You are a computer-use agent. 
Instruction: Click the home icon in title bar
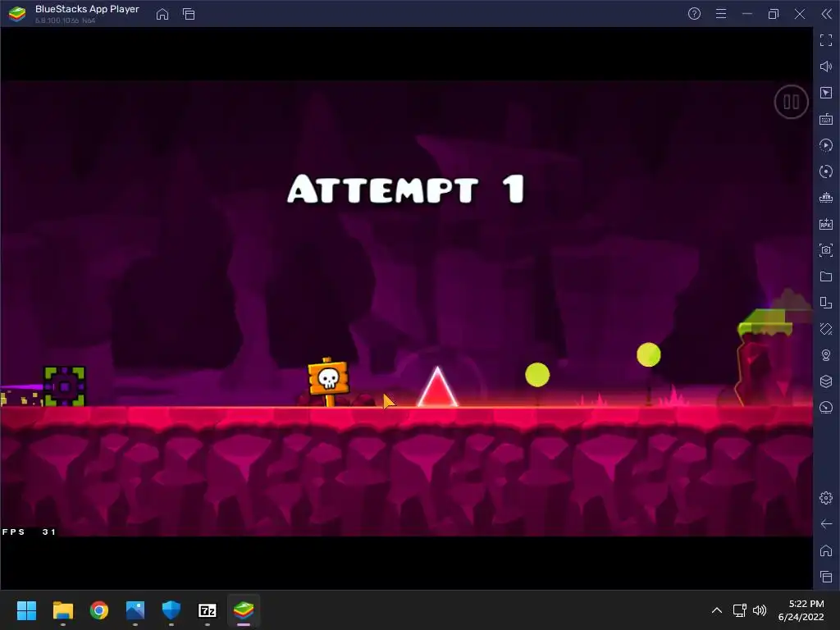point(162,14)
